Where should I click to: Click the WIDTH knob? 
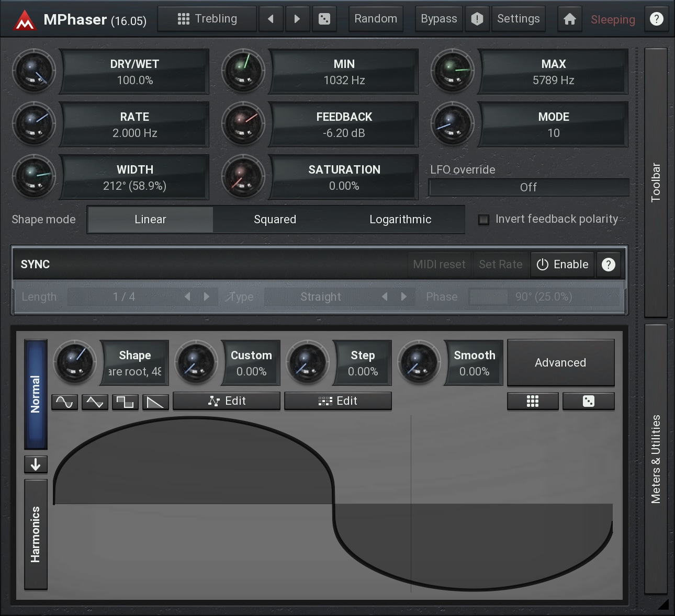[34, 177]
